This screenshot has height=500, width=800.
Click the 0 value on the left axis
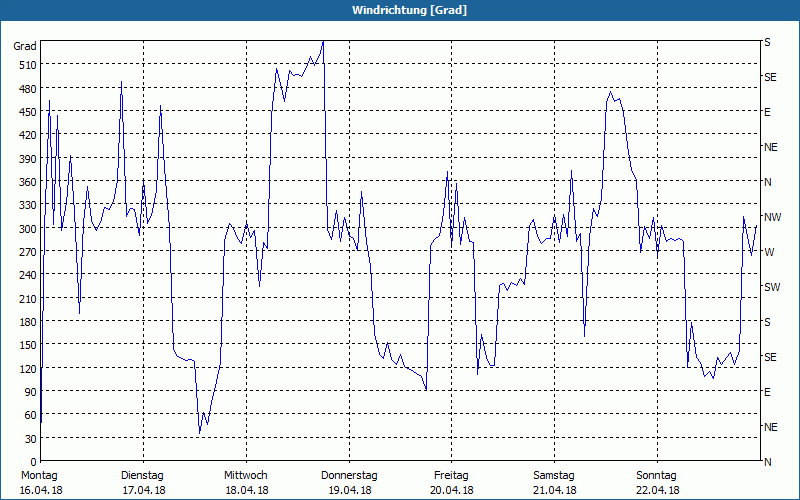pos(34,462)
